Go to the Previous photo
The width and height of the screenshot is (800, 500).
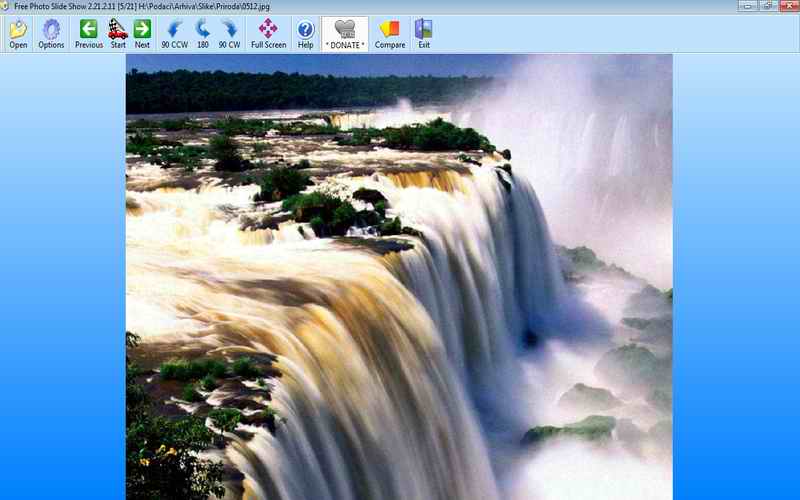pos(89,33)
